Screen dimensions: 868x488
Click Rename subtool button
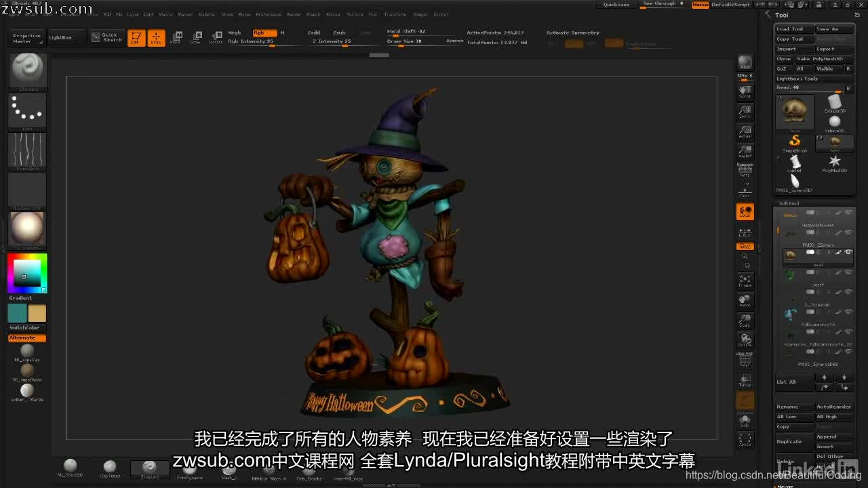click(794, 407)
